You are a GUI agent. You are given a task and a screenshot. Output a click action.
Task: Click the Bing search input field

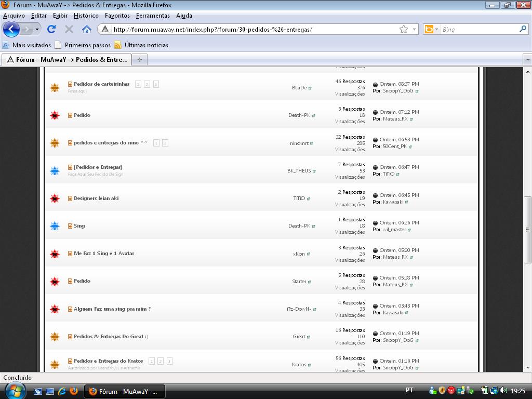click(478, 30)
